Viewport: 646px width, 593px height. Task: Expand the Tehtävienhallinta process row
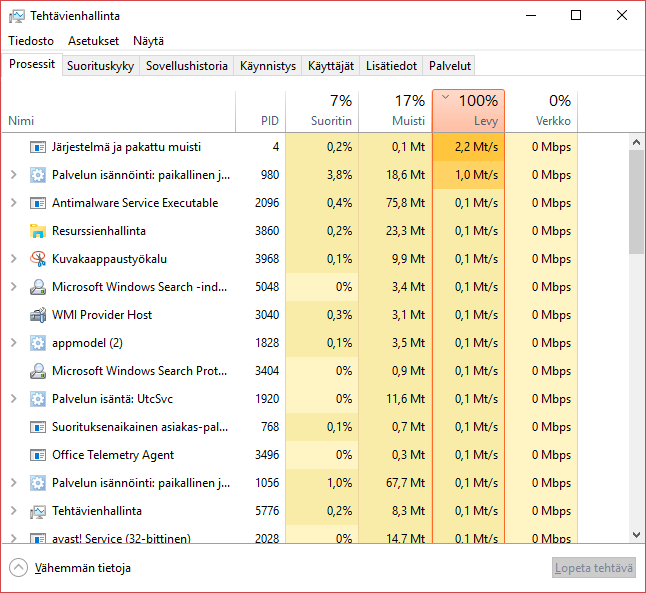click(x=14, y=511)
